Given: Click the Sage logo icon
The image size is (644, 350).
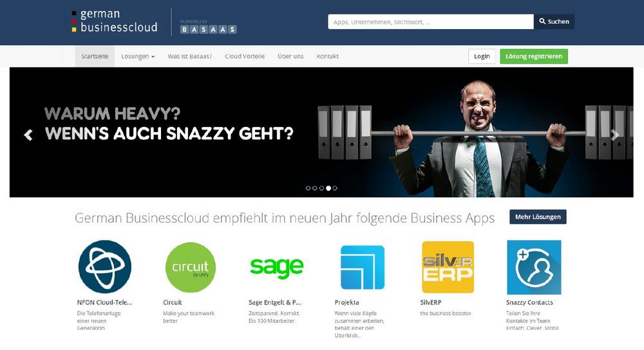Looking at the screenshot, I should click(x=276, y=267).
